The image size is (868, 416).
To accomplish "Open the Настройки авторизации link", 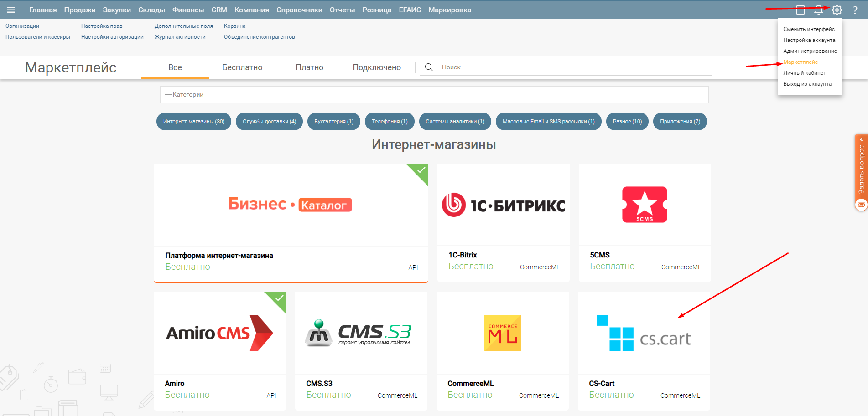I will point(112,37).
